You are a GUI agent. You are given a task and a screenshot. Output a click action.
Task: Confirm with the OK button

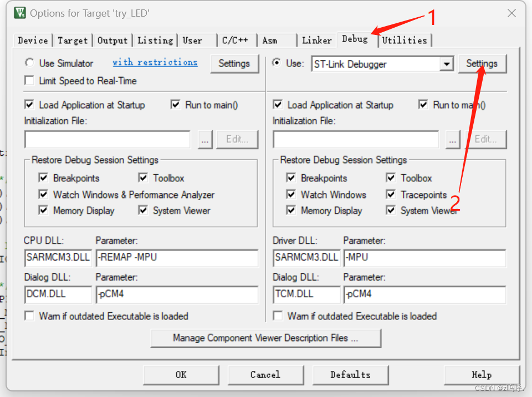181,375
